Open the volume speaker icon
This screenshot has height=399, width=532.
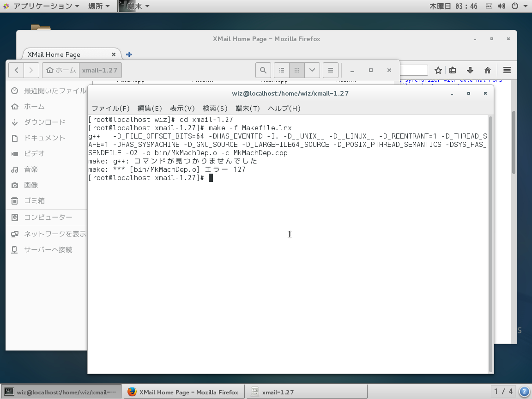click(x=502, y=6)
